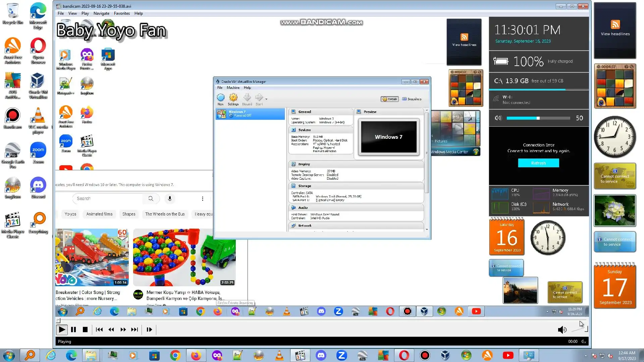Click the rewind (decrease speed) icon
644x362 pixels.
click(111, 330)
